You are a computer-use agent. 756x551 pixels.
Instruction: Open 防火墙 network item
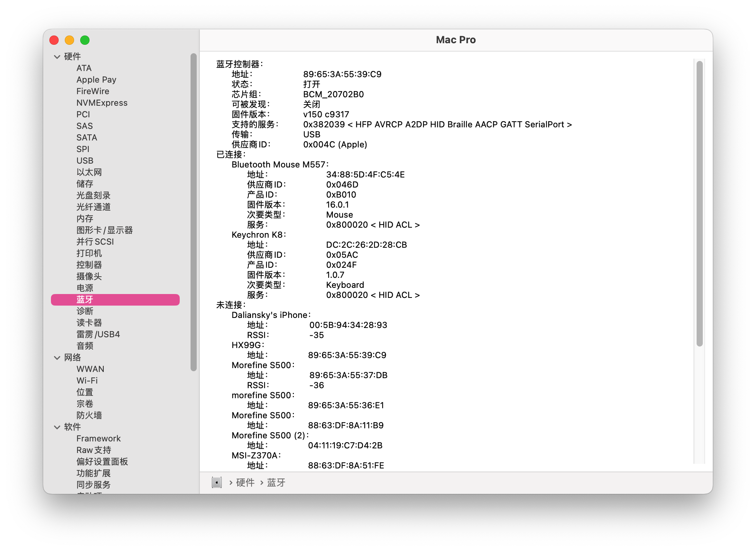89,415
